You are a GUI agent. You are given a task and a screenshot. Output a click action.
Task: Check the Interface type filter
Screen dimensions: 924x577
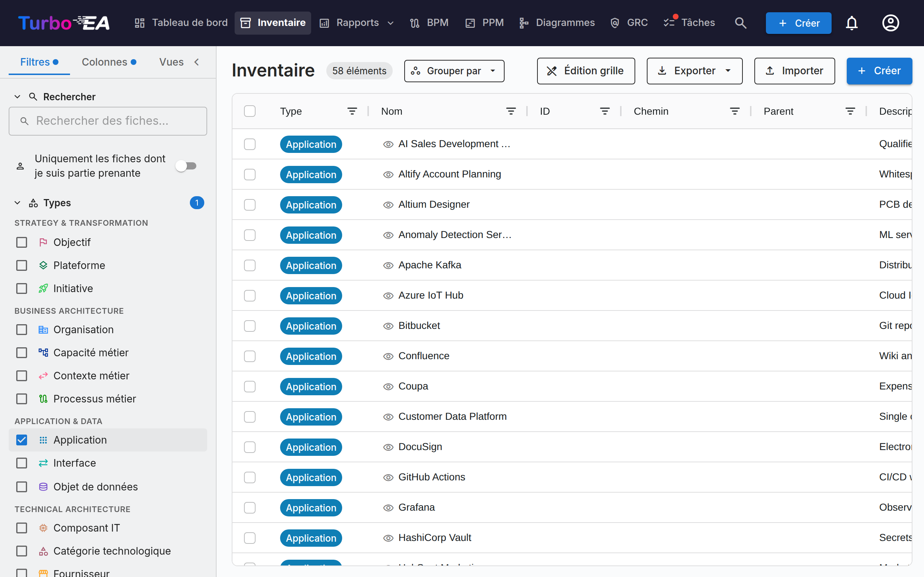pyautogui.click(x=22, y=463)
